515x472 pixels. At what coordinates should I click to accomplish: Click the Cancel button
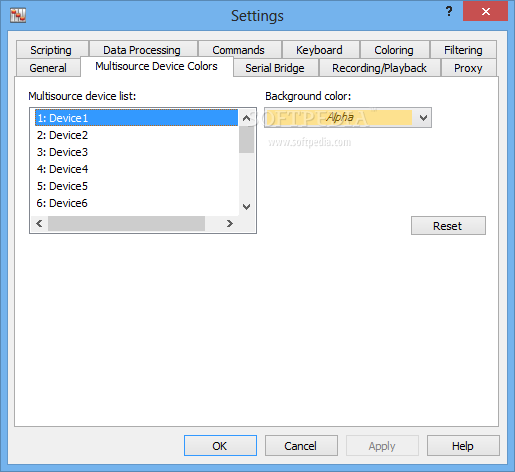301,446
